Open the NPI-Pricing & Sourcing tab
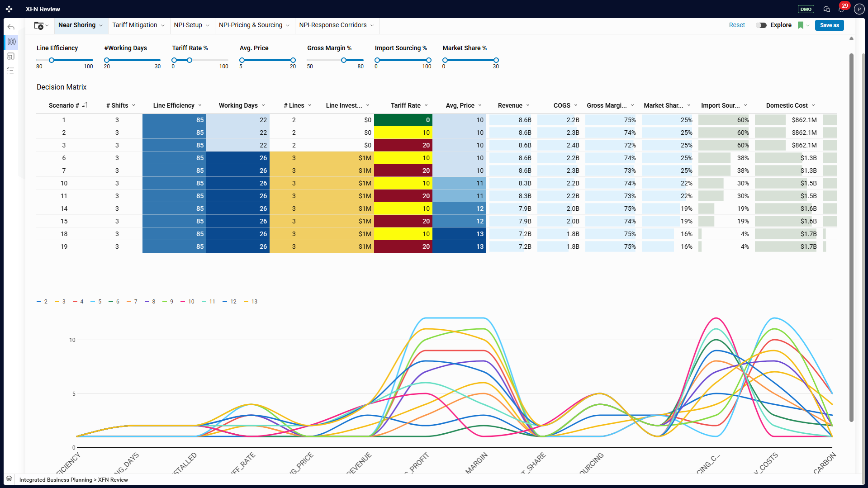868x488 pixels. tap(254, 25)
